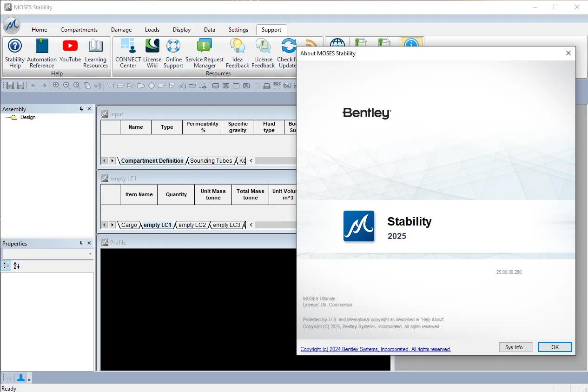Click the Save As toolbar icon

pos(20,86)
